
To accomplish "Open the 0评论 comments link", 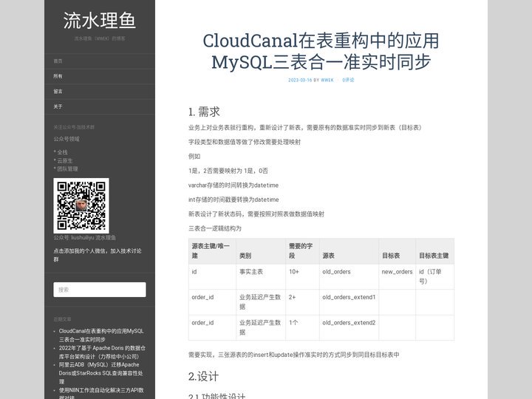I will tap(348, 80).
